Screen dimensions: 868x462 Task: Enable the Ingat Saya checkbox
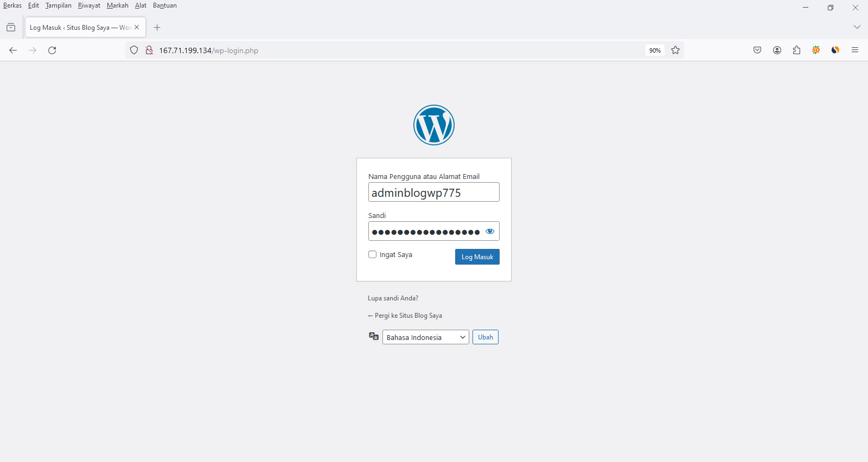tap(373, 254)
